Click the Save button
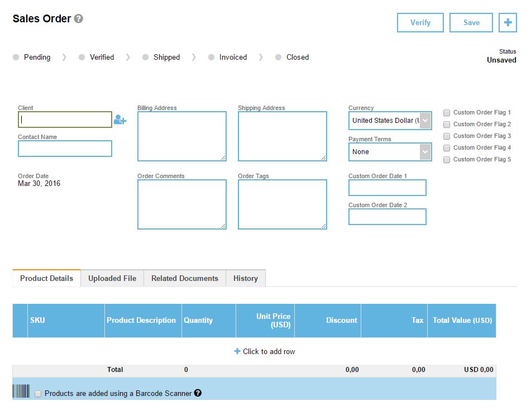Screen dimensions: 531x420 click(471, 23)
